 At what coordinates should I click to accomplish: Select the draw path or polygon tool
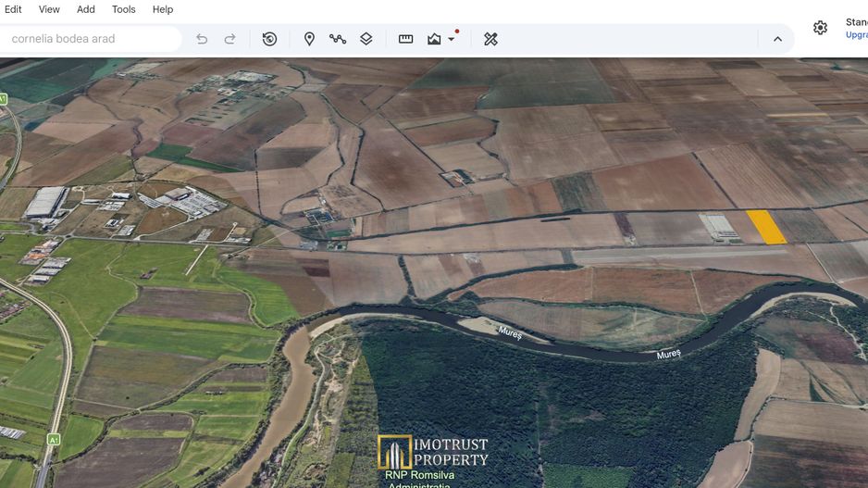click(338, 39)
